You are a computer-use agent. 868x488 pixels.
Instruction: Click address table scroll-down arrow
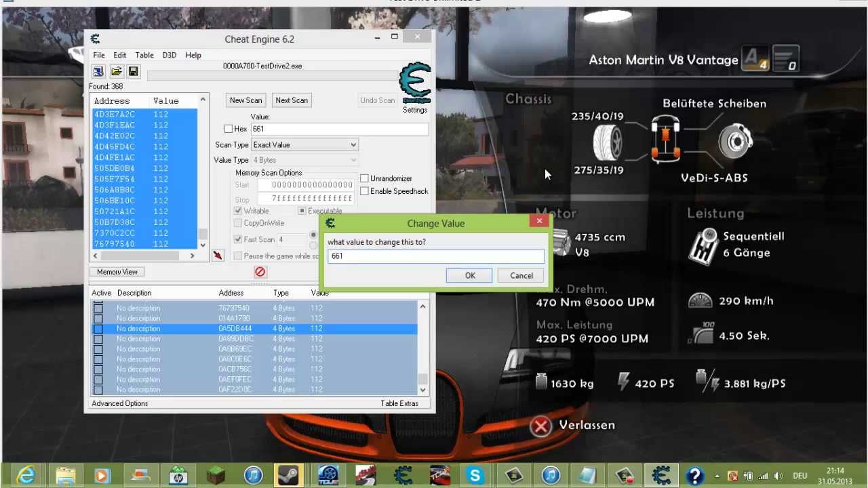[422, 390]
